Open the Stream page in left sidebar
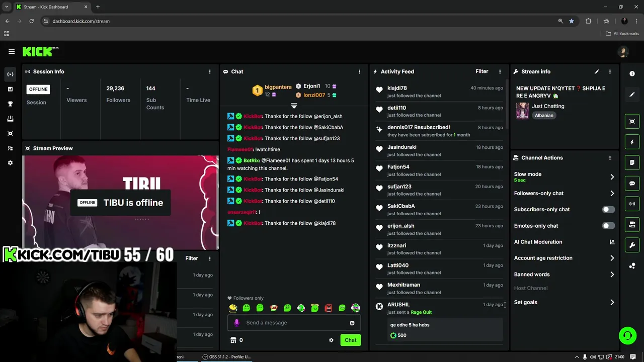Image resolution: width=644 pixels, height=362 pixels. [x=10, y=74]
